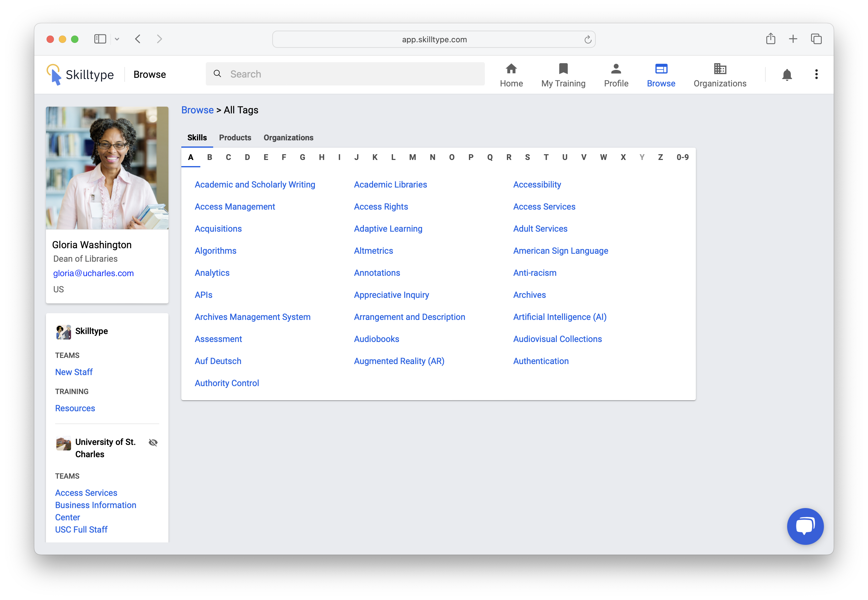The image size is (868, 600).
Task: Toggle visibility of University of St. Charles
Action: [153, 442]
